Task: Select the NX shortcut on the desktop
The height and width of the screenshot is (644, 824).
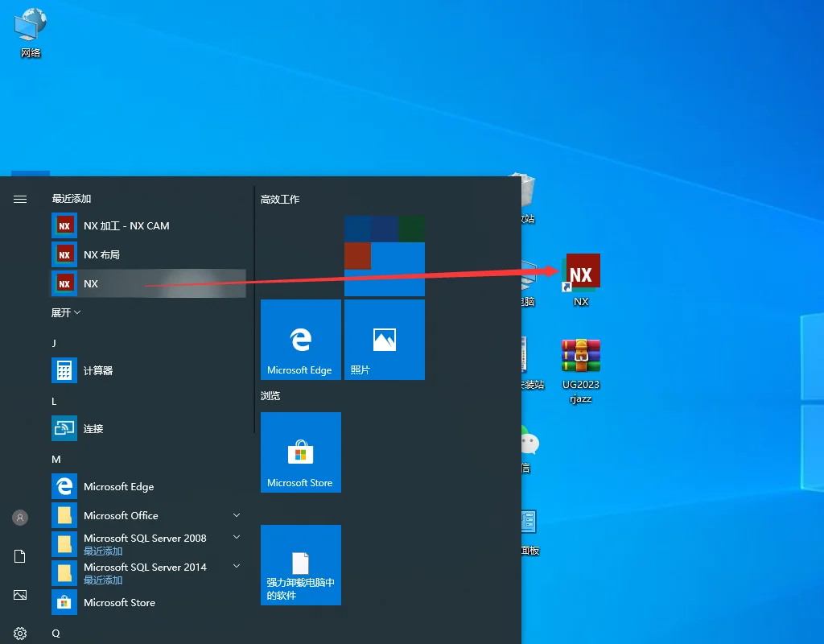Action: click(581, 281)
